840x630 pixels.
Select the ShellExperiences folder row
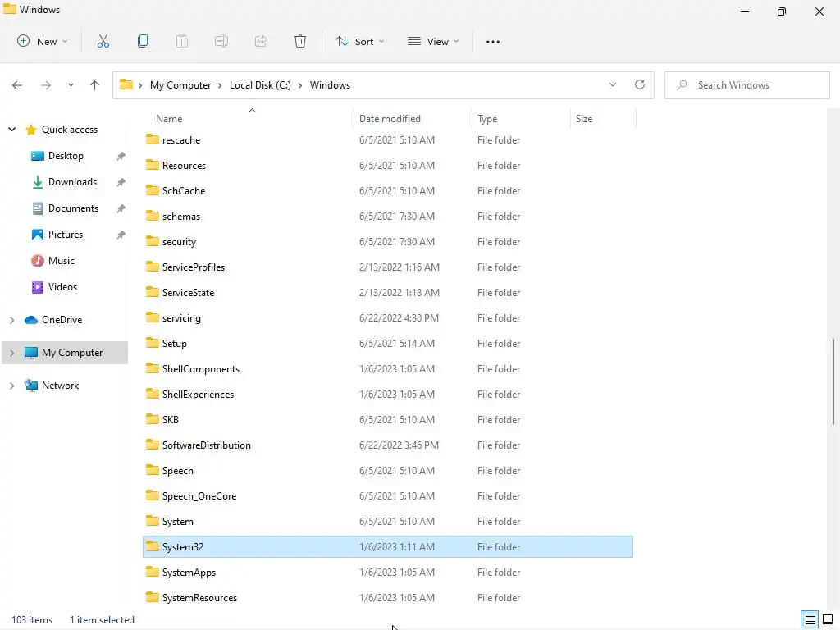[x=388, y=395]
